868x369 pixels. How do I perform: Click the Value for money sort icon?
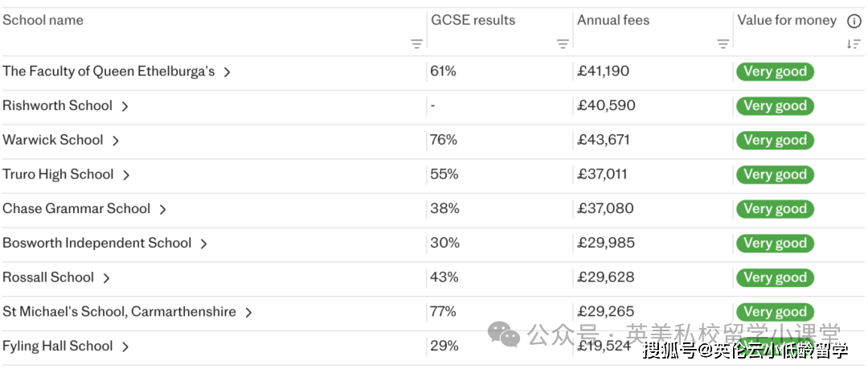pos(854,44)
